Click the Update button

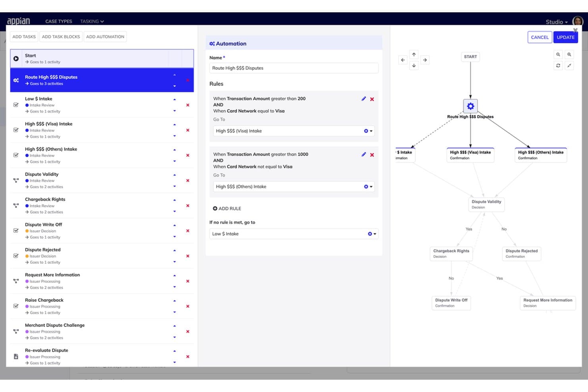(x=565, y=37)
